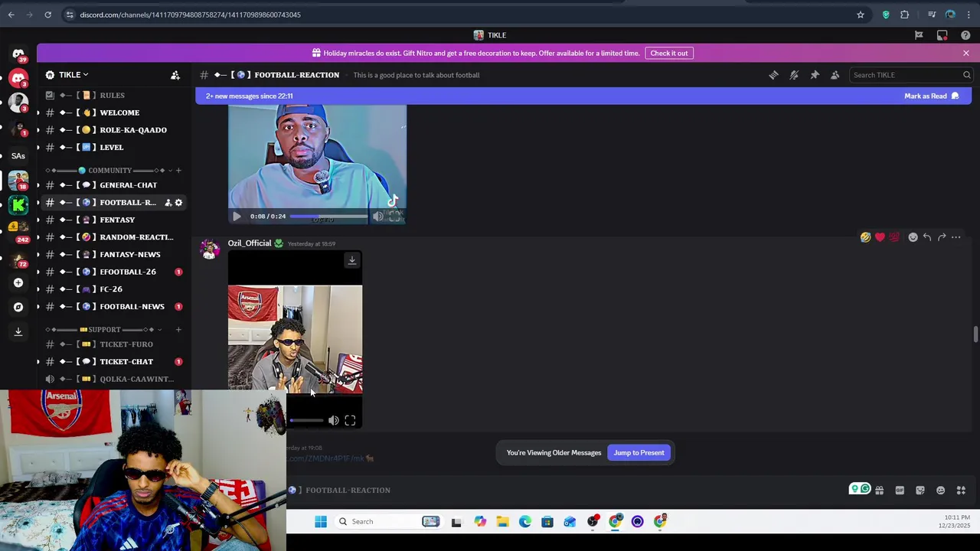Collapse the SUPPORT category
The image size is (980, 551).
pyautogui.click(x=104, y=330)
